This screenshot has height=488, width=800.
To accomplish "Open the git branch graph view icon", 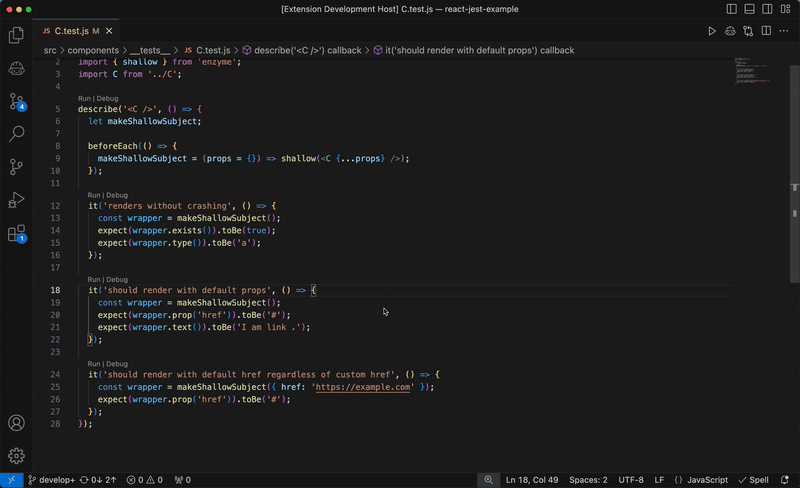I will coord(16,167).
